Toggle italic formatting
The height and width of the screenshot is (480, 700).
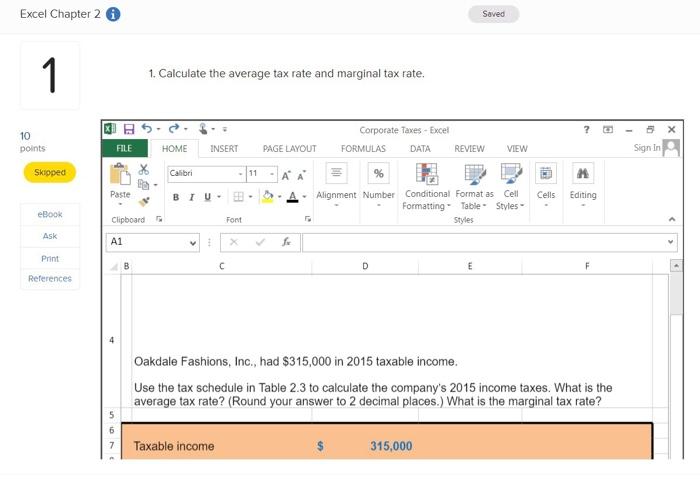[x=192, y=197]
